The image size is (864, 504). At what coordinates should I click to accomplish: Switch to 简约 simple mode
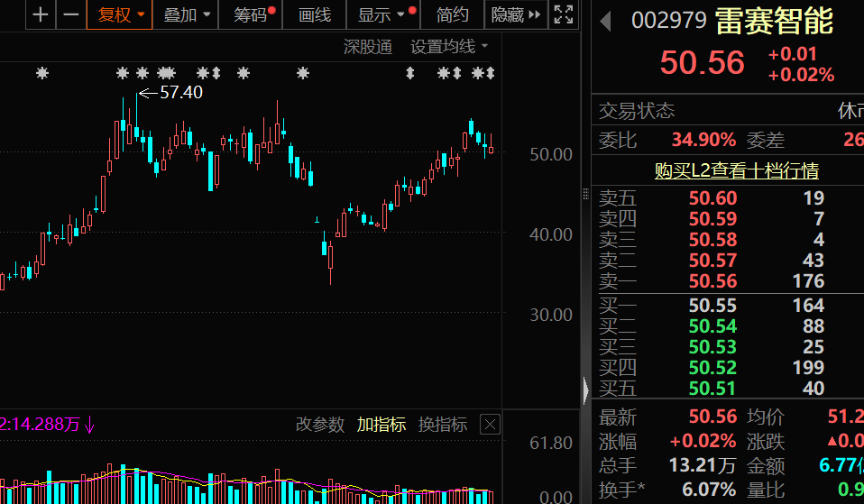453,14
